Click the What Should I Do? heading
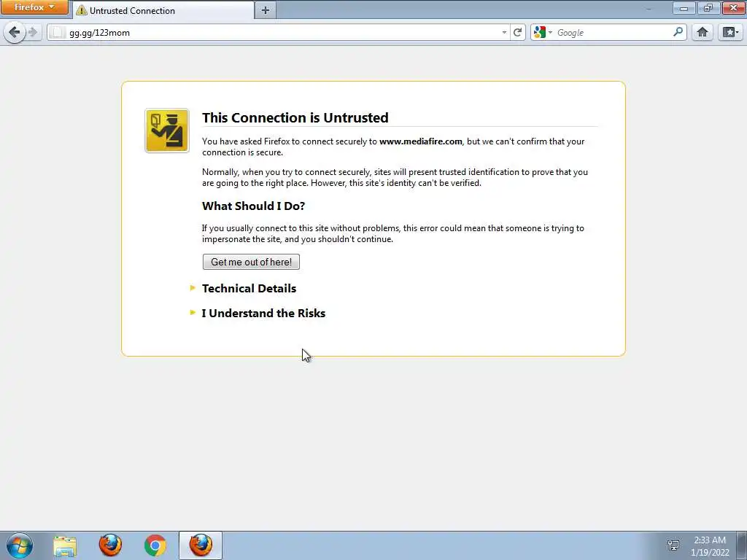Image resolution: width=747 pixels, height=560 pixels. coord(253,206)
